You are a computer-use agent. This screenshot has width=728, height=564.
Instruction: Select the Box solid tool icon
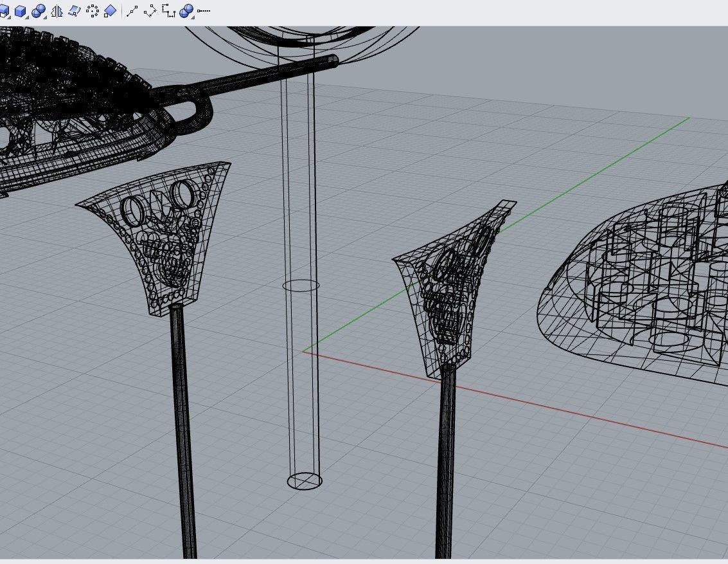[x=20, y=11]
